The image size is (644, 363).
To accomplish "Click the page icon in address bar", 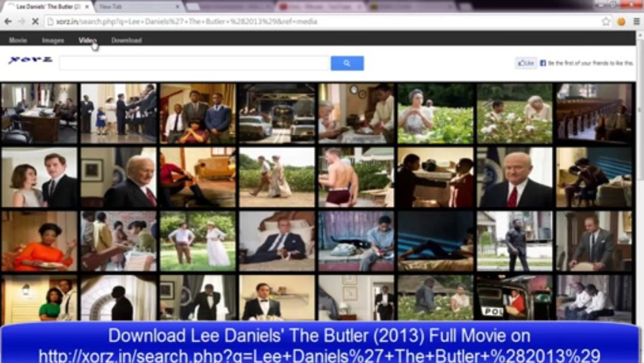I will [x=50, y=22].
